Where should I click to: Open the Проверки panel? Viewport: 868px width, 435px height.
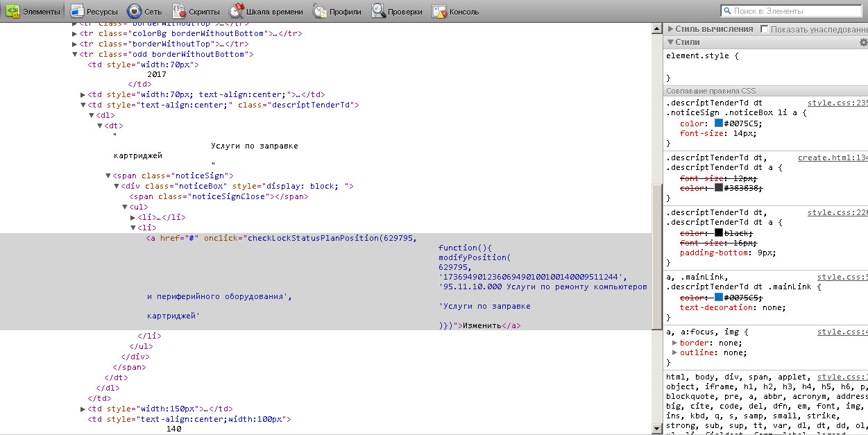397,11
